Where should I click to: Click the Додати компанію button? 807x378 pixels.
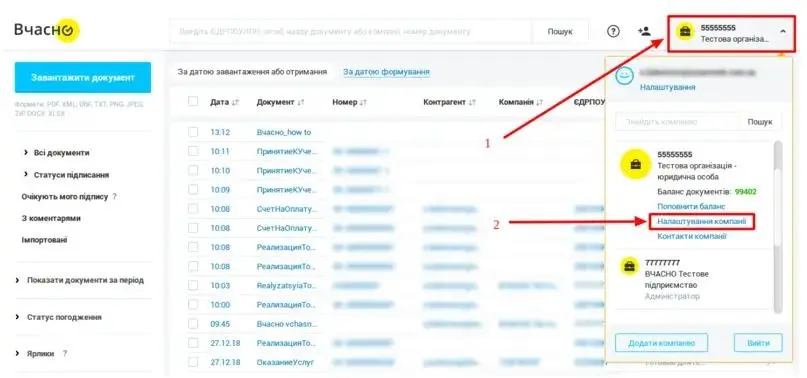[661, 343]
